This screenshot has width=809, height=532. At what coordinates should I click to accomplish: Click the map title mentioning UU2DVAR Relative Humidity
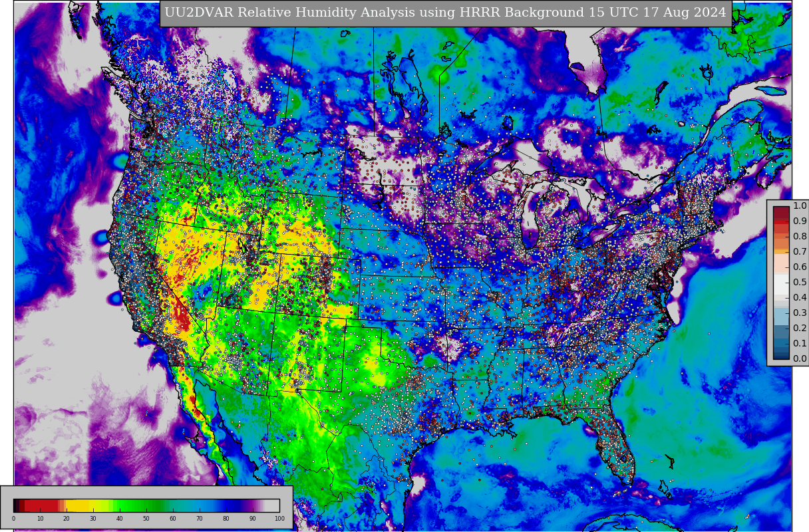(445, 13)
